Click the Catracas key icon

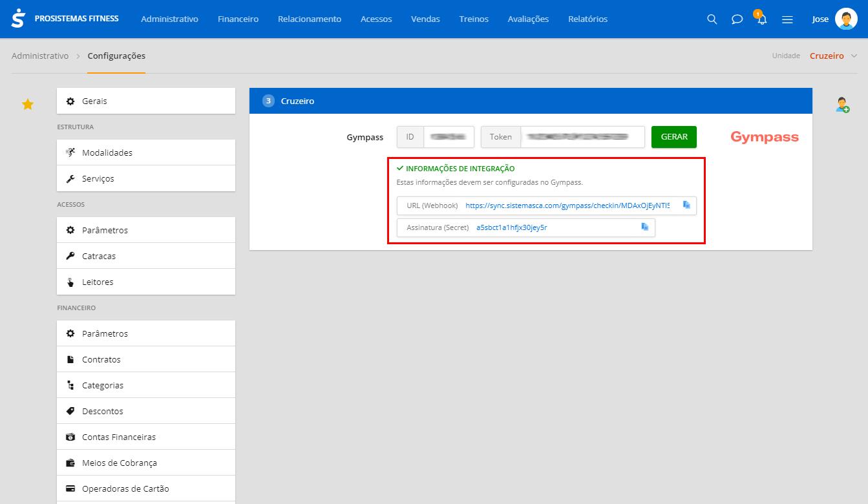(70, 256)
